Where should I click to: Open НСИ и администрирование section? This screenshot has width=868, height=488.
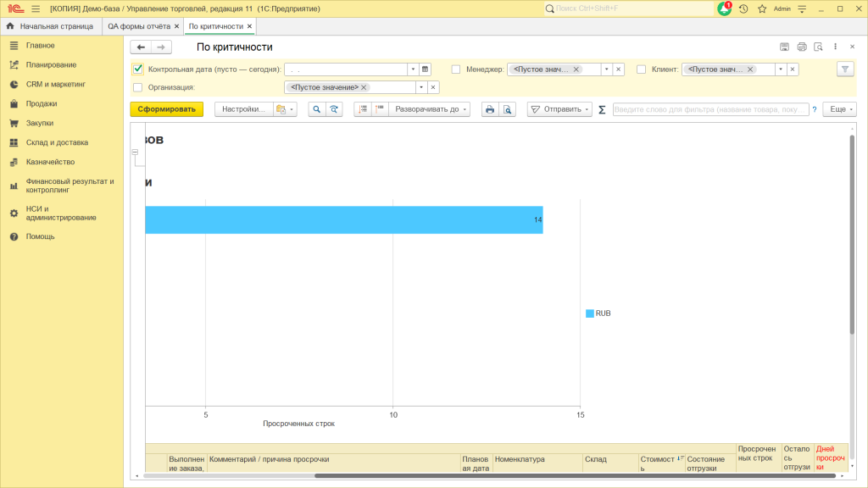click(62, 213)
